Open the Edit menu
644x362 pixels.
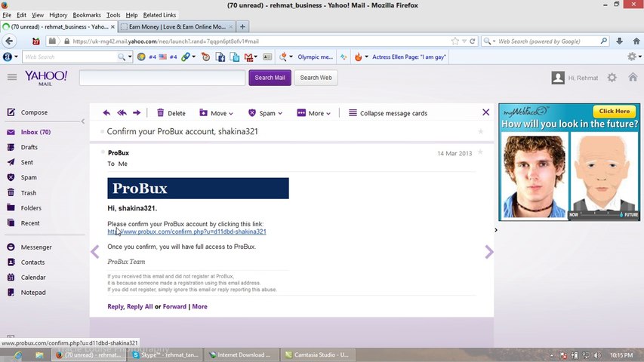point(21,15)
